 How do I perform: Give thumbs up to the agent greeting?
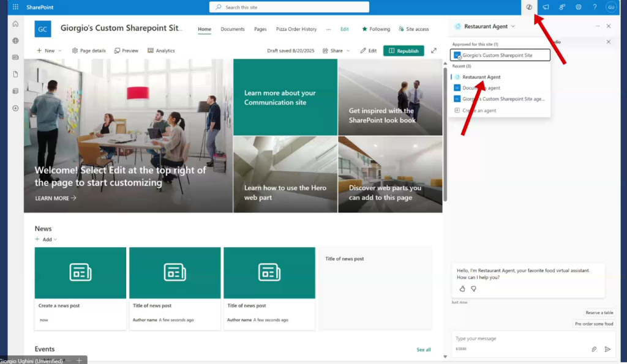point(462,289)
